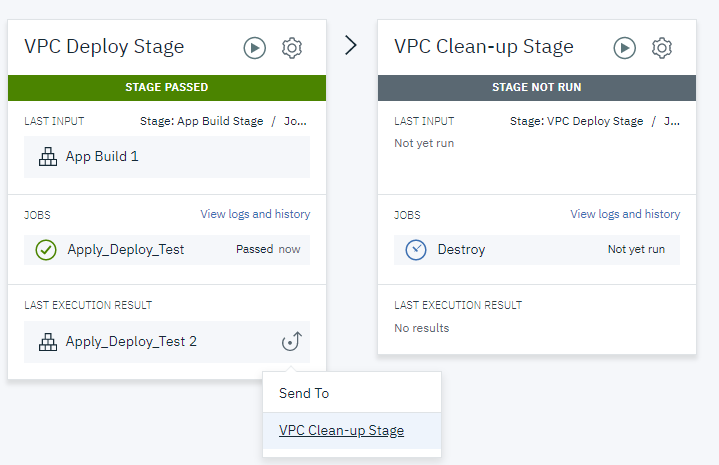Run the VPC Deploy Stage
The height and width of the screenshot is (465, 719).
point(254,47)
